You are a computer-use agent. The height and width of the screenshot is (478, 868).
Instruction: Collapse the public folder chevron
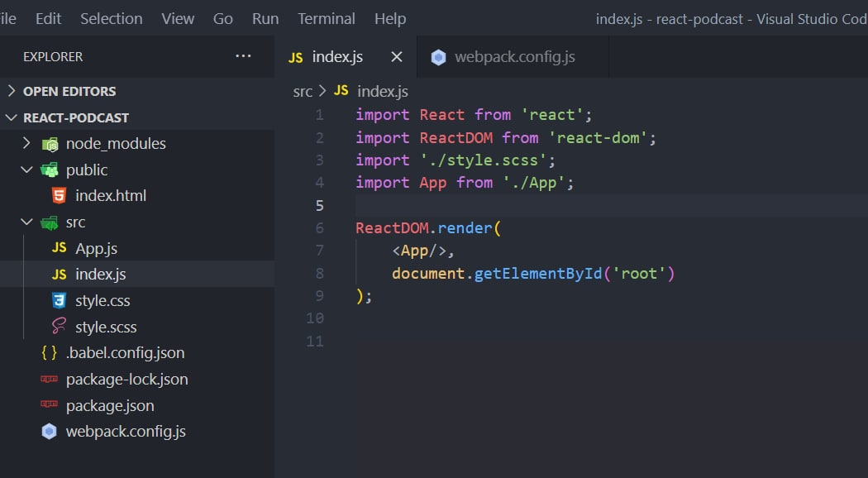tap(26, 170)
